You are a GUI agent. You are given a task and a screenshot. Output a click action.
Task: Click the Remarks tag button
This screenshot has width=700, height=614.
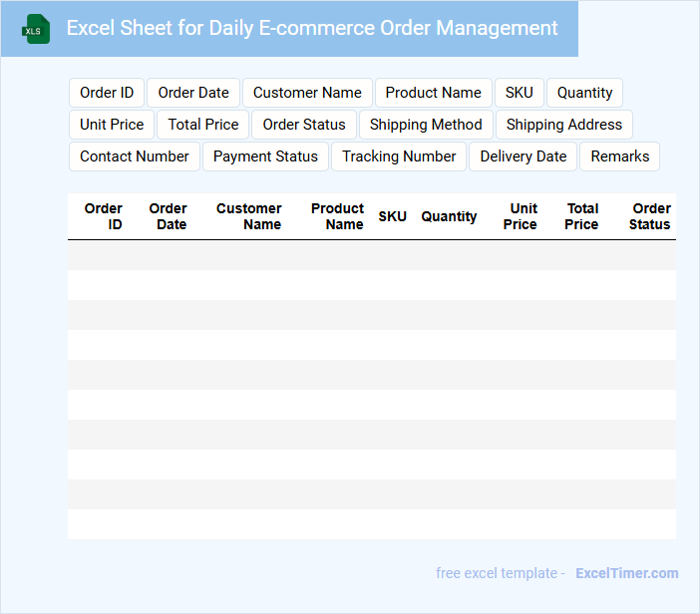pos(619,156)
